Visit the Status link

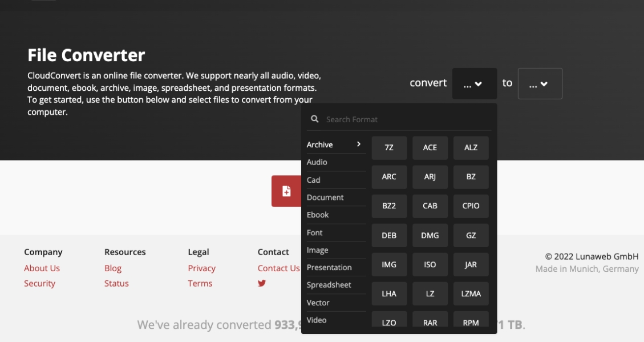click(116, 283)
